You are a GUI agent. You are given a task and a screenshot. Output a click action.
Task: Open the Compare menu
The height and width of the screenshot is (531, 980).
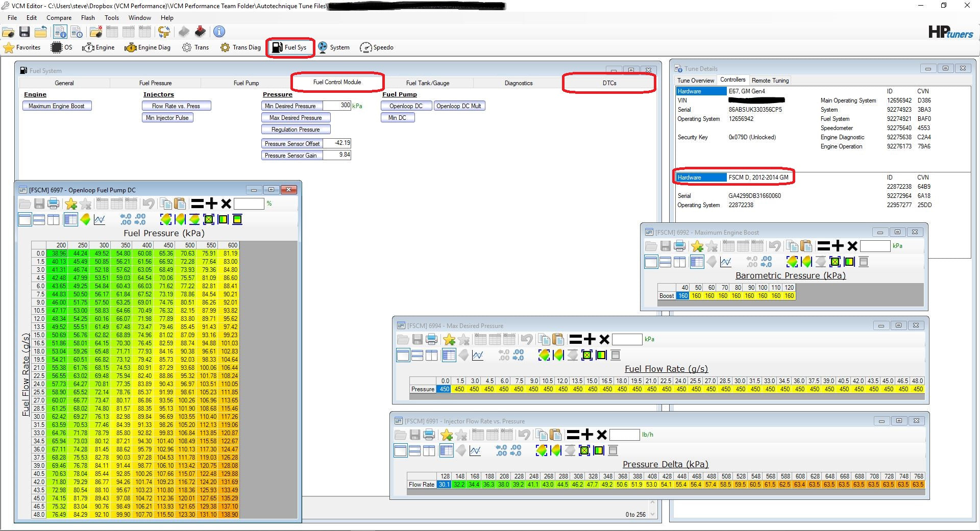pos(59,17)
